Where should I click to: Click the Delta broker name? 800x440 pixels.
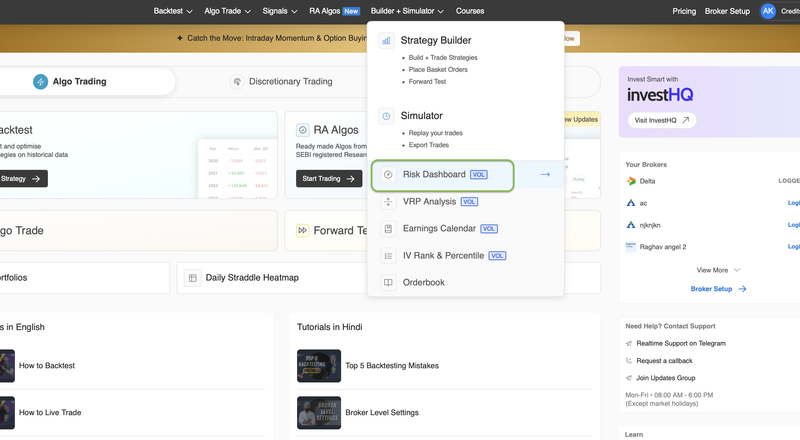(647, 181)
